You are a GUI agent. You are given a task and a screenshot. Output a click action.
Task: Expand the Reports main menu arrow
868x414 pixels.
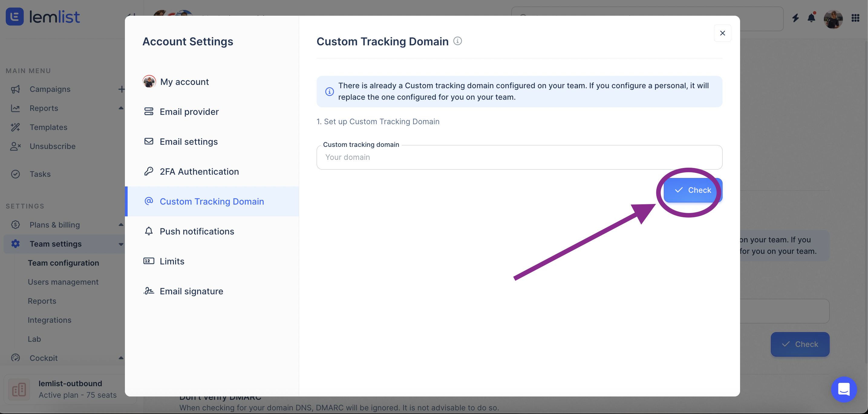pos(121,108)
